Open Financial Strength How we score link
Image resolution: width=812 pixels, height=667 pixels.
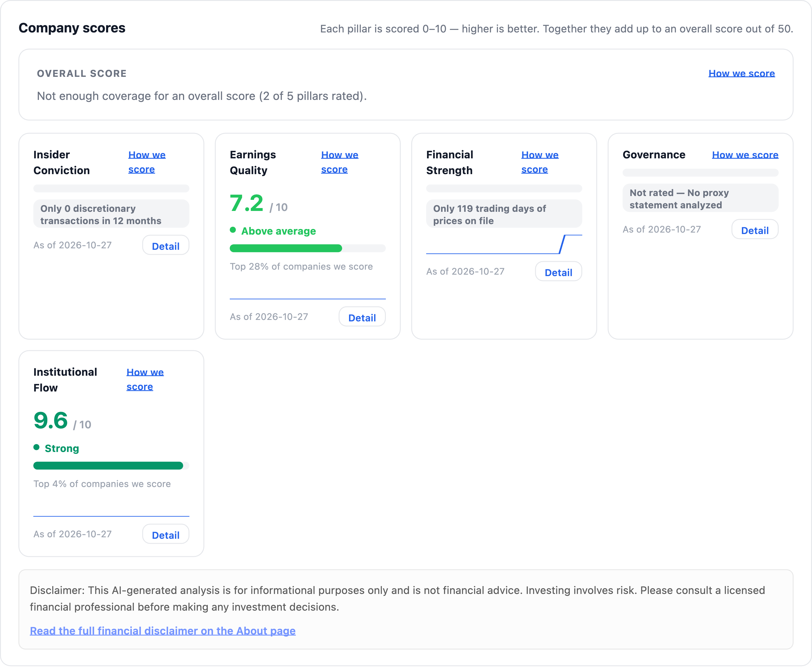click(x=540, y=162)
